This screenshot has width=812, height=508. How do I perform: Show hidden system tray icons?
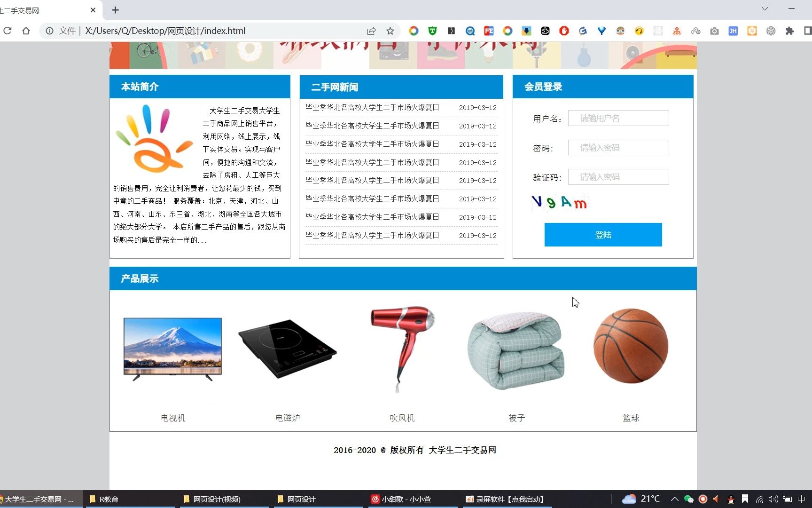pos(674,499)
